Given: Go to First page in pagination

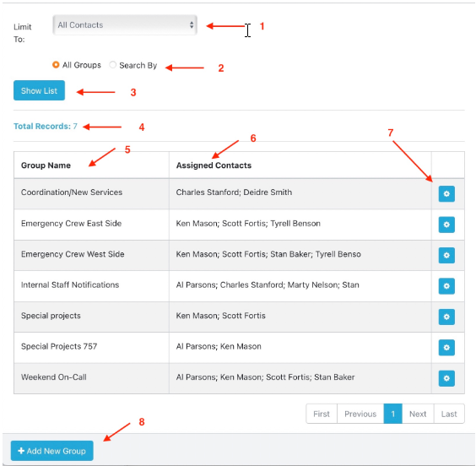Looking at the screenshot, I should tap(322, 414).
